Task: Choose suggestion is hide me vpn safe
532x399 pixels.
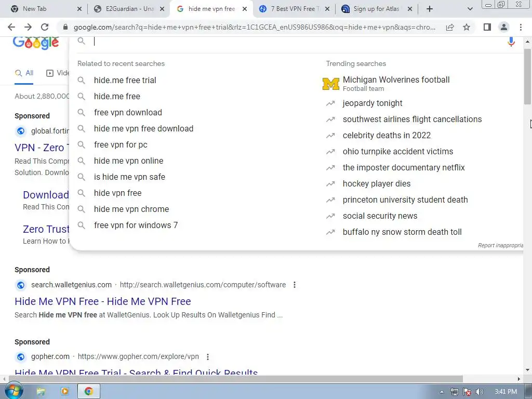Action: click(x=129, y=177)
